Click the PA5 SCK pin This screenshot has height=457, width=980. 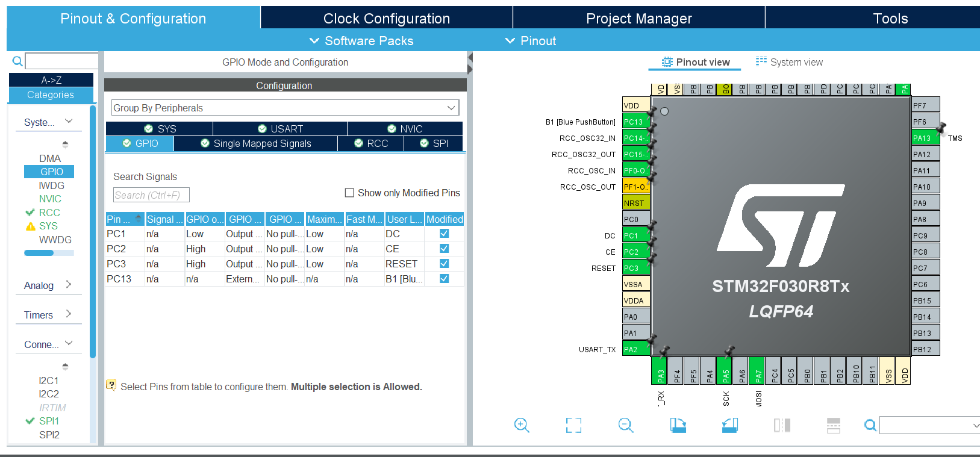[725, 371]
